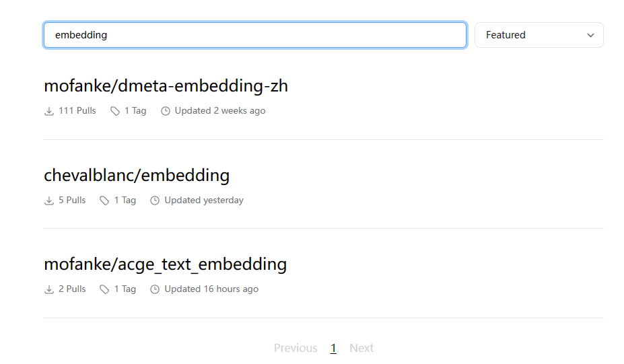The width and height of the screenshot is (624, 364).
Task: Click the clock icon beside Updated 16 hours ago
Action: [155, 289]
